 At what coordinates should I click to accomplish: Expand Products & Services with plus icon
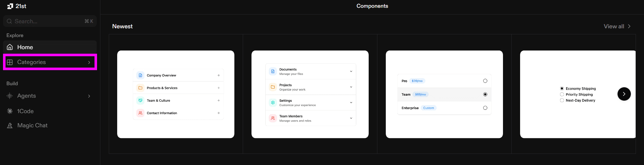coord(219,88)
